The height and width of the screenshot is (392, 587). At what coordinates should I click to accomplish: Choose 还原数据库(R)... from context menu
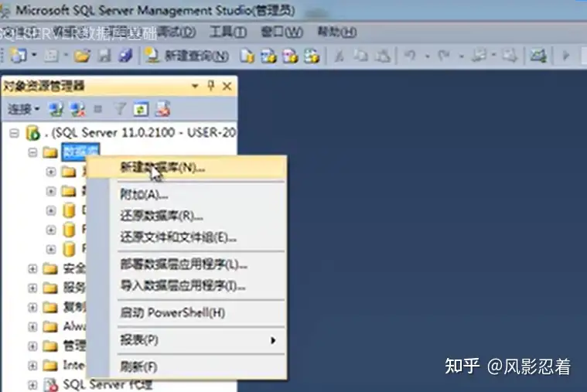187,216
